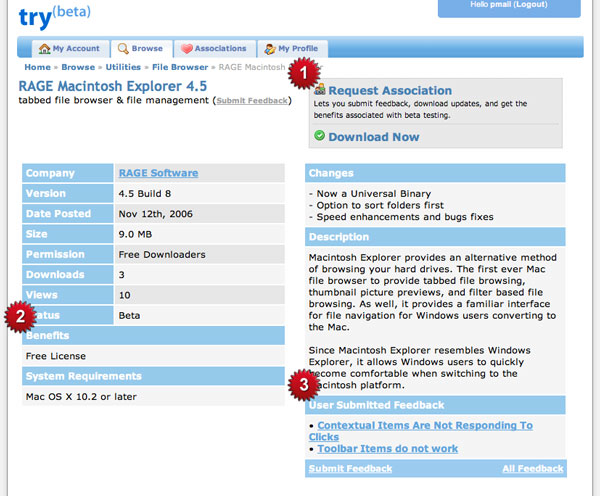Click 'Mac OS X 10.2 or later' text
Screen dimensions: 600x496
click(x=81, y=397)
